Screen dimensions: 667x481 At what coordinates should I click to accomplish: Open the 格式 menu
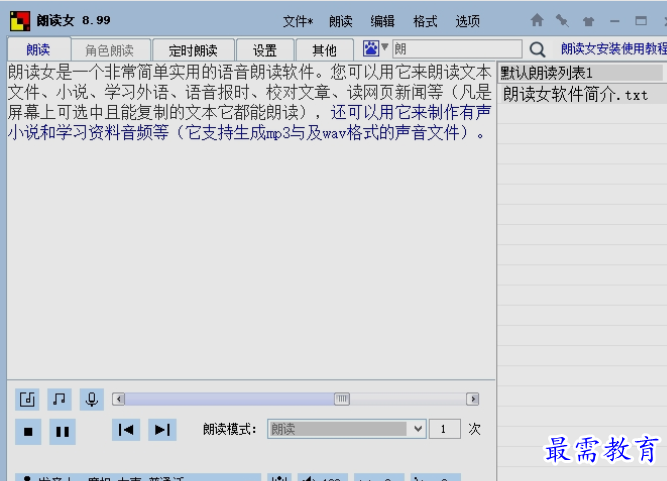click(x=425, y=21)
